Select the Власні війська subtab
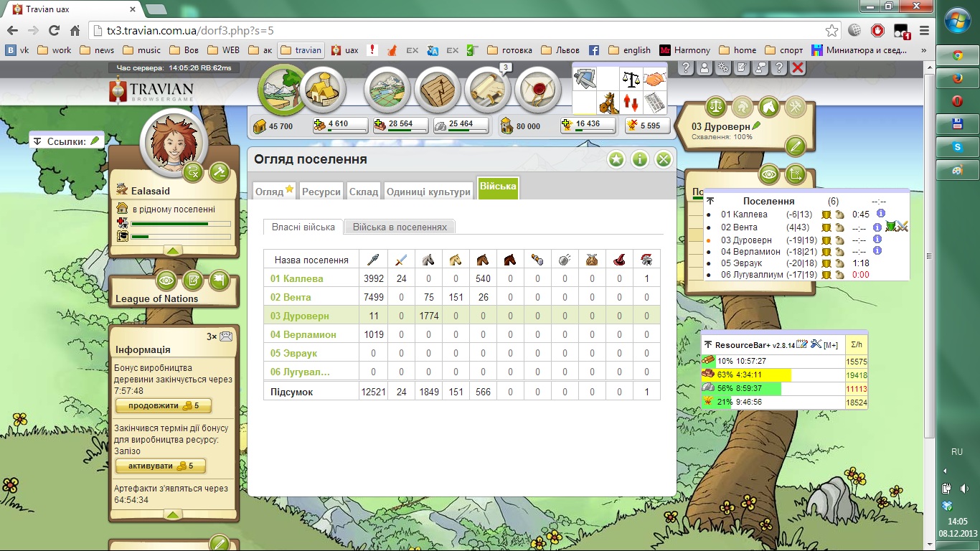980x551 pixels. [303, 227]
